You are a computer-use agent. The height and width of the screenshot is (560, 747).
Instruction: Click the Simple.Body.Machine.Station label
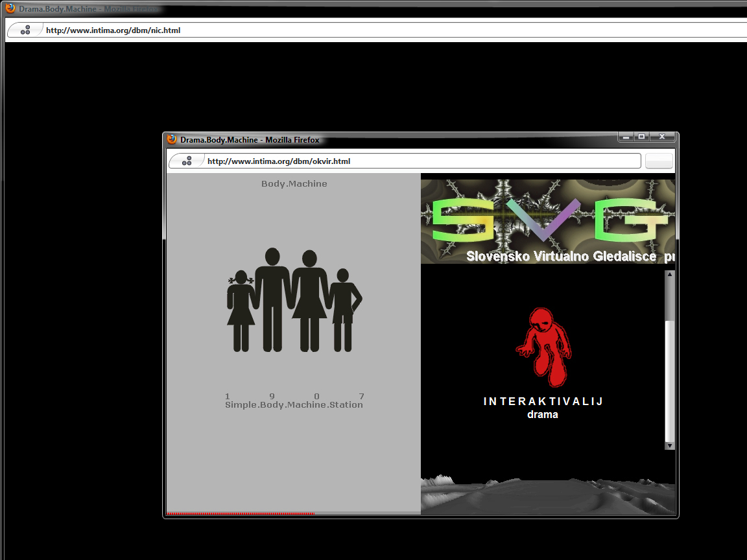[x=294, y=405]
